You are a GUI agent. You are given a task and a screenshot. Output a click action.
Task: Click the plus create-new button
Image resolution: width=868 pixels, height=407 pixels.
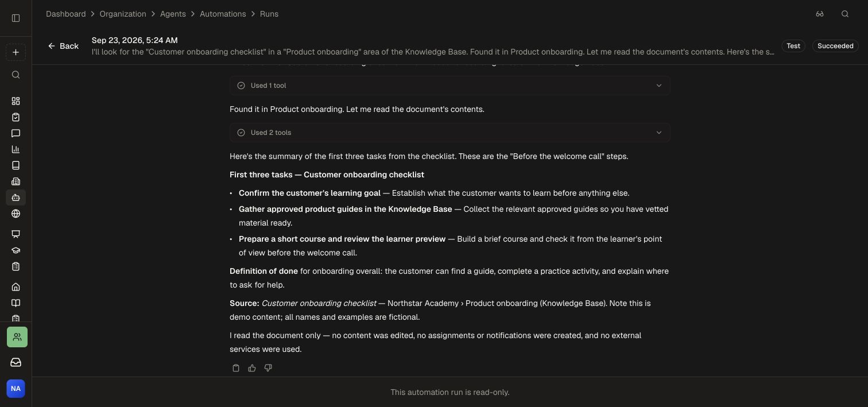[x=15, y=52]
